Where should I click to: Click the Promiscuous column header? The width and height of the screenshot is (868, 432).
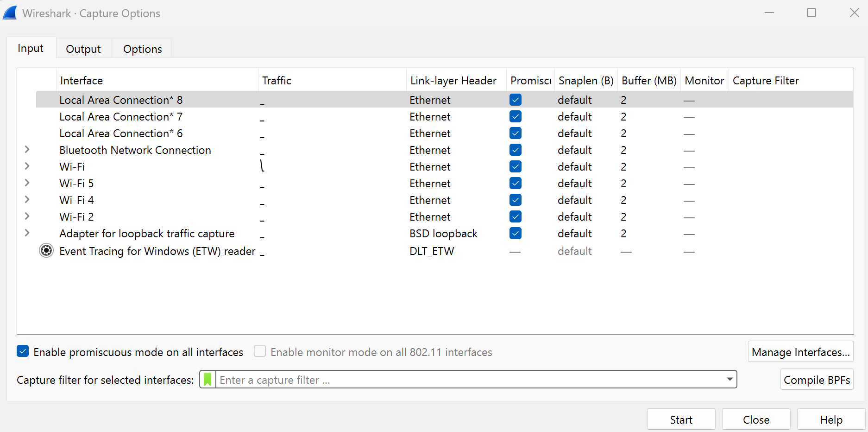531,80
